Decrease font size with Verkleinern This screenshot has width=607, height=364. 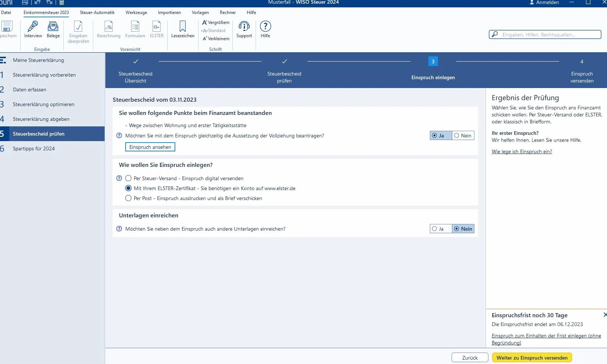pos(216,39)
